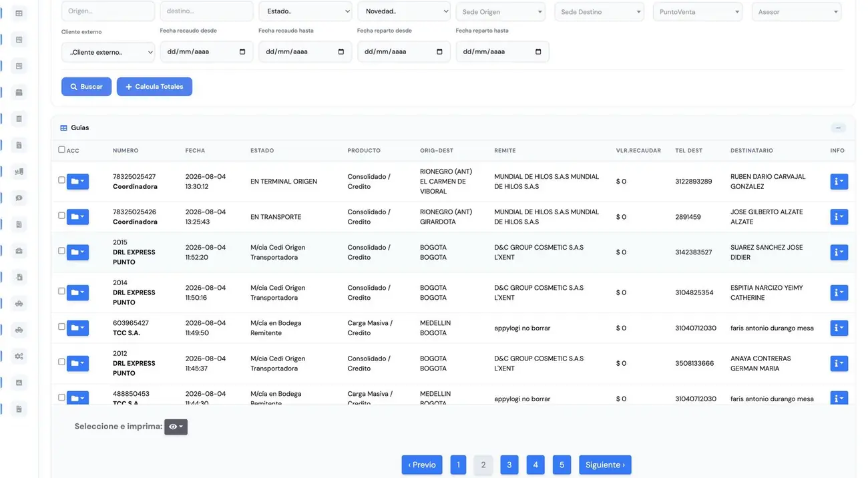Click the ESTADO column header
This screenshot has width=868, height=478.
pos(262,151)
